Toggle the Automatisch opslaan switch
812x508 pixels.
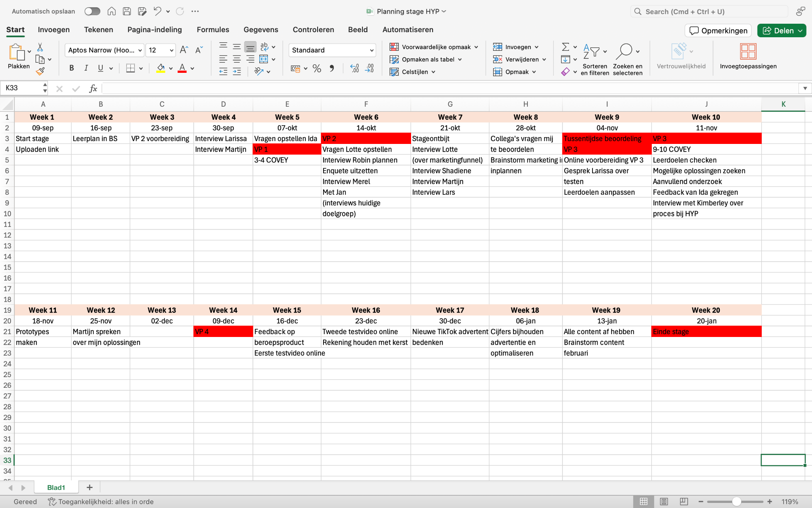[x=92, y=11]
